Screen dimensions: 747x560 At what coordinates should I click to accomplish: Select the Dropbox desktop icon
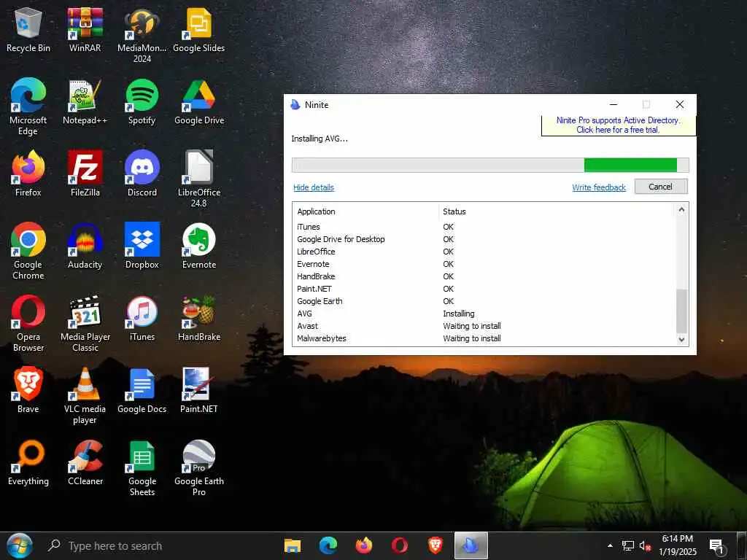point(142,246)
